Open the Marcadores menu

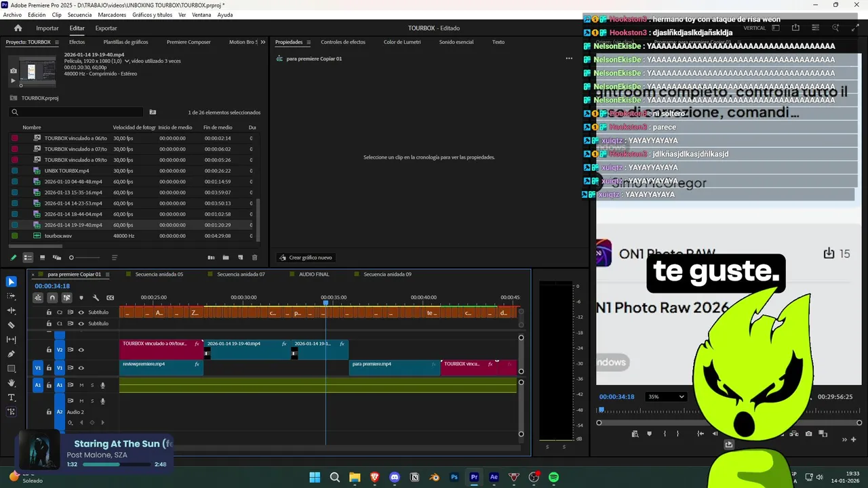point(112,15)
